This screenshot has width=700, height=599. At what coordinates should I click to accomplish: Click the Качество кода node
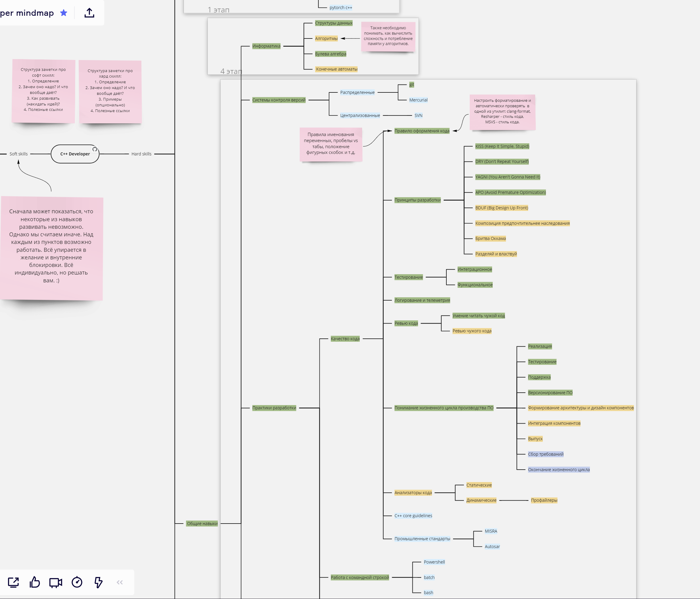click(x=345, y=339)
